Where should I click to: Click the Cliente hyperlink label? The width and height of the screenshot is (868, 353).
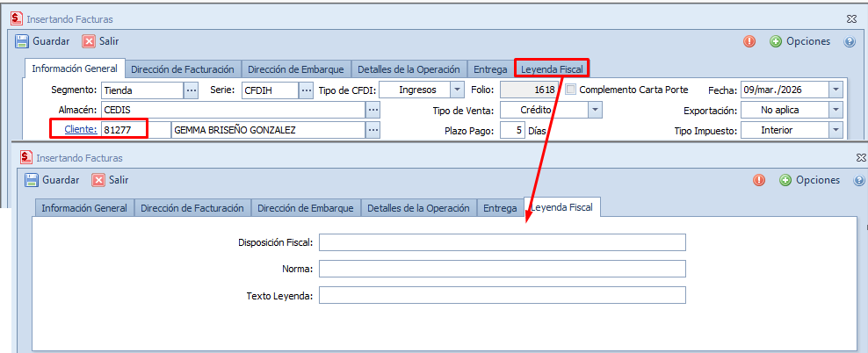pyautogui.click(x=75, y=130)
